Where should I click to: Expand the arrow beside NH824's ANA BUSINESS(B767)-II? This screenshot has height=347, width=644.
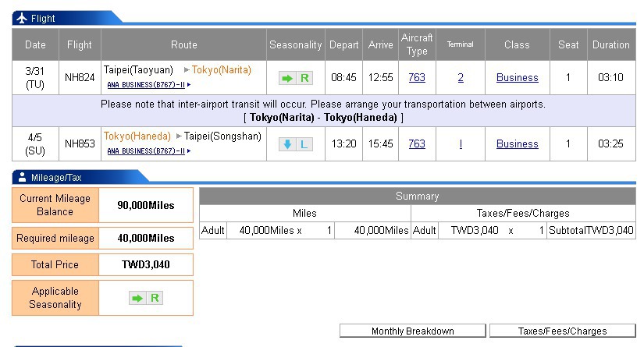click(189, 85)
